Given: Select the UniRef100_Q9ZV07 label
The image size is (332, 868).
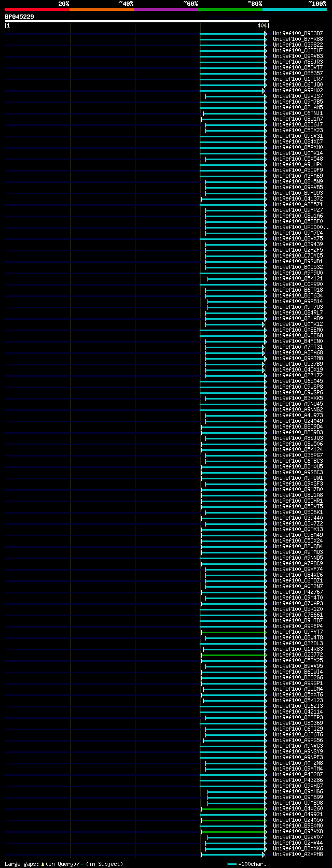Looking at the screenshot, I should pos(298,837).
